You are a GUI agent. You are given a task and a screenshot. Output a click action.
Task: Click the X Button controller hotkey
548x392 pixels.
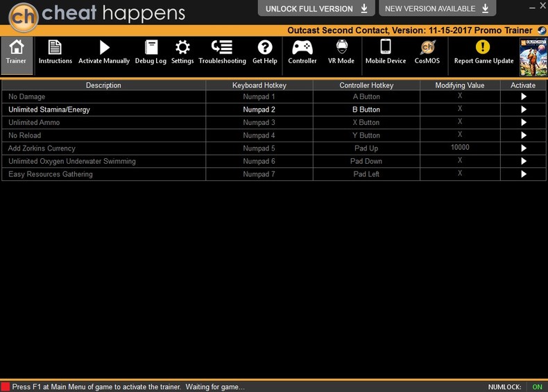tap(366, 123)
